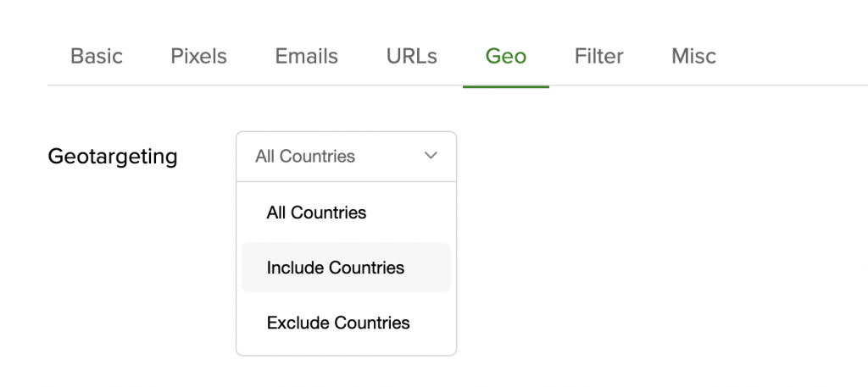Click the green underline beneath Geo tab
The height and width of the screenshot is (387, 868).
(506, 86)
